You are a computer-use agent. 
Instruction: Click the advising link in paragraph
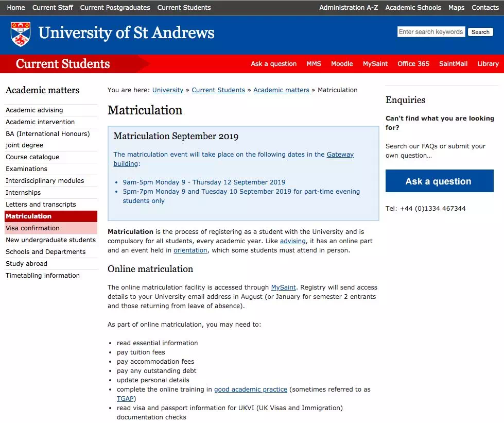coord(293,241)
